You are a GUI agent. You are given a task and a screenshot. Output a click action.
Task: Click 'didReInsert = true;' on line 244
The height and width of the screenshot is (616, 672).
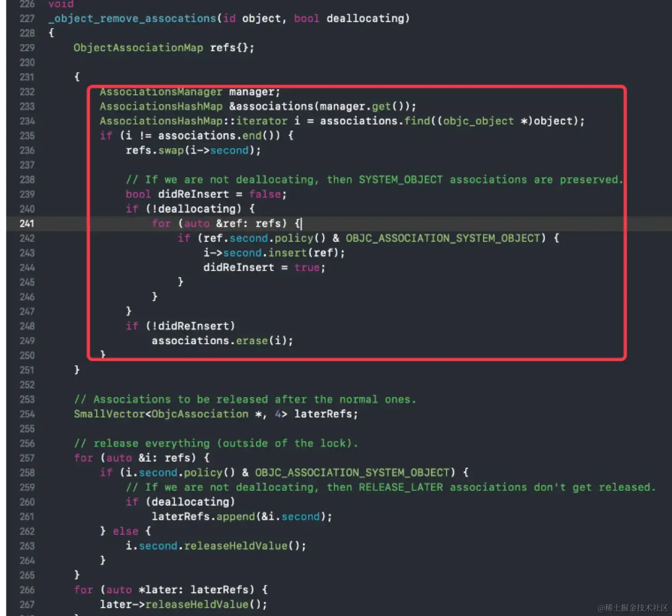[x=264, y=267]
